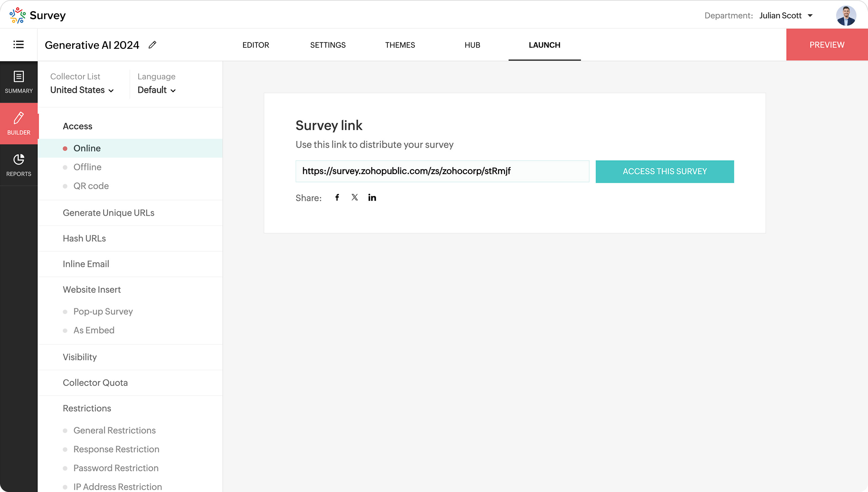Click the survey link URL field
Viewport: 868px width, 492px height.
point(442,171)
